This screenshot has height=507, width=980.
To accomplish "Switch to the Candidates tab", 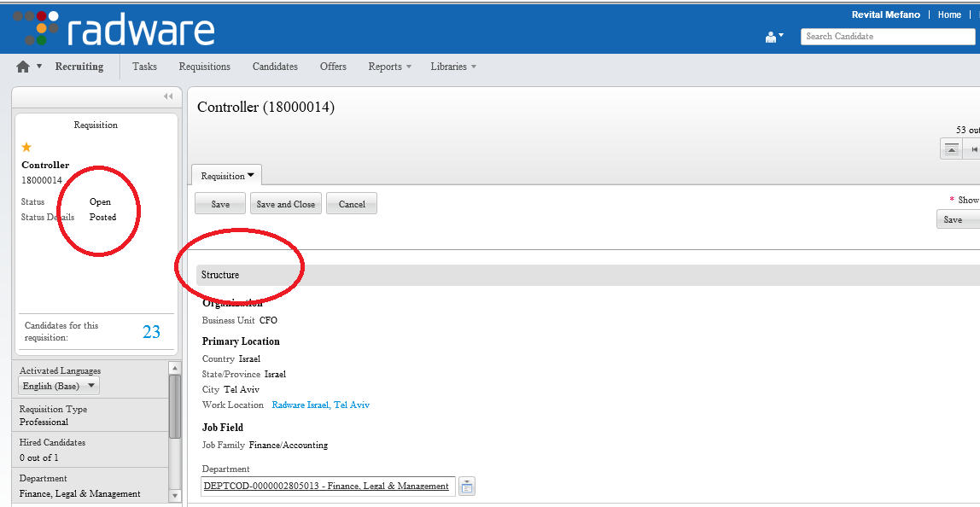I will pyautogui.click(x=275, y=66).
